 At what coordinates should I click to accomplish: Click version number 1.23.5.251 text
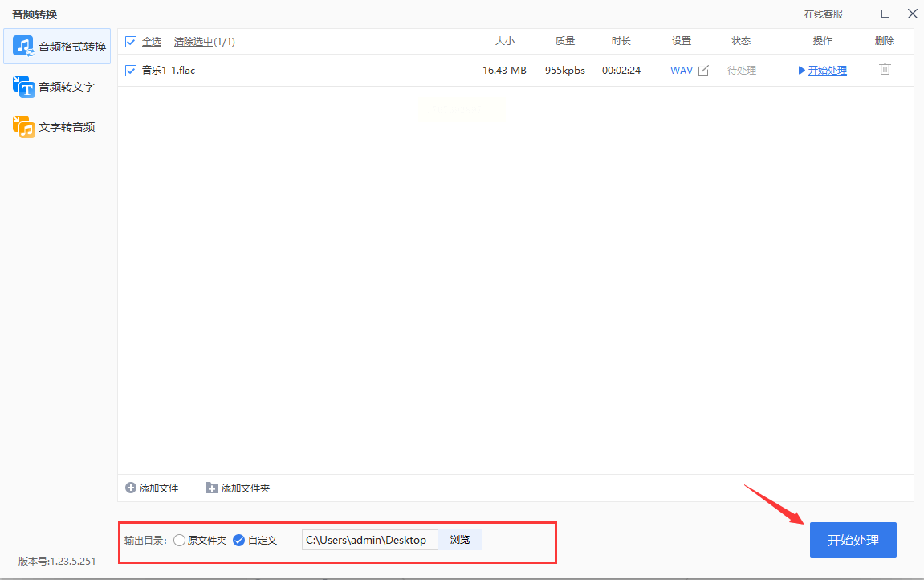tap(57, 562)
